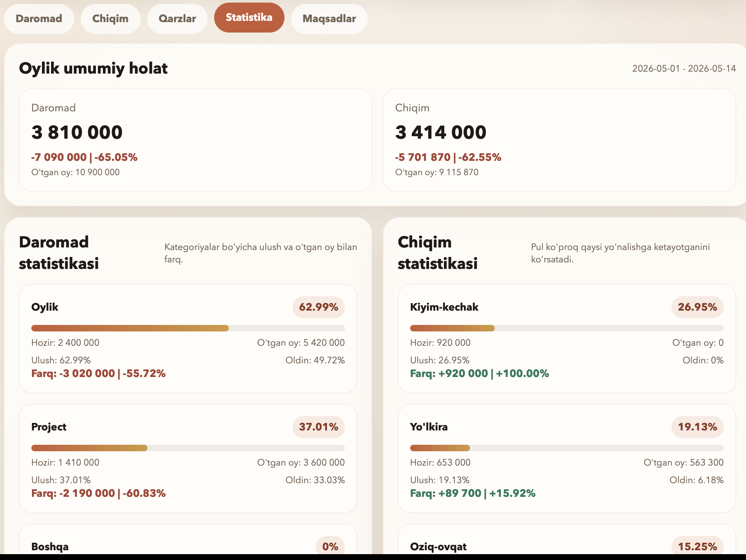This screenshot has height=560, width=746.
Task: Click the Oziq-ovqat category title
Action: coord(438,547)
